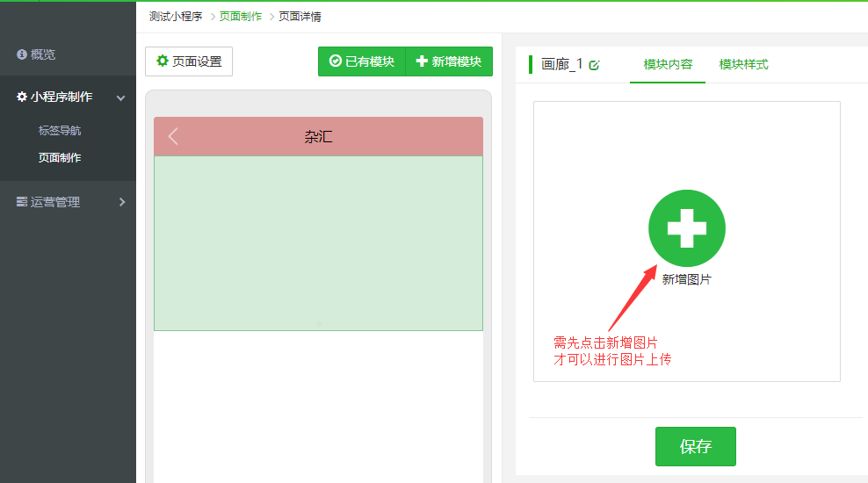Open the 页面设置 button
The height and width of the screenshot is (483, 868).
(189, 61)
